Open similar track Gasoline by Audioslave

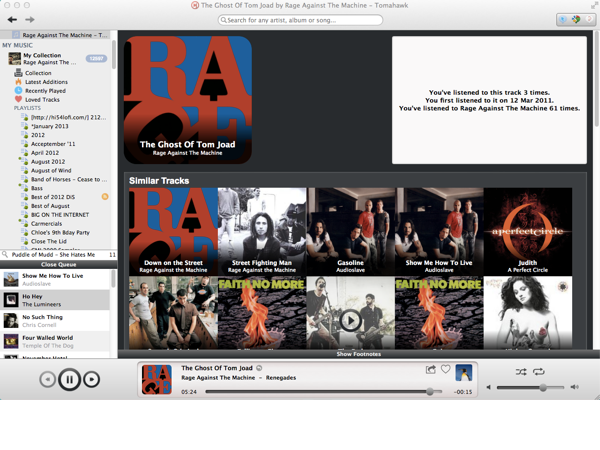pos(351,232)
